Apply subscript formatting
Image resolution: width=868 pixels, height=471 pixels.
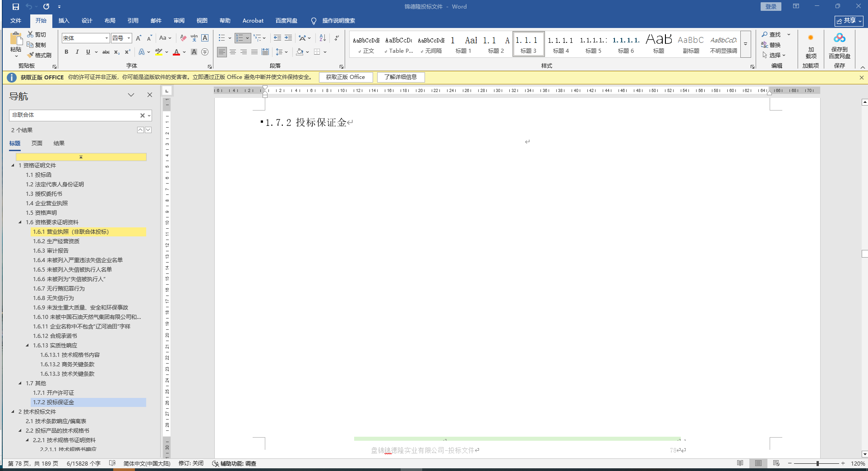(x=117, y=52)
